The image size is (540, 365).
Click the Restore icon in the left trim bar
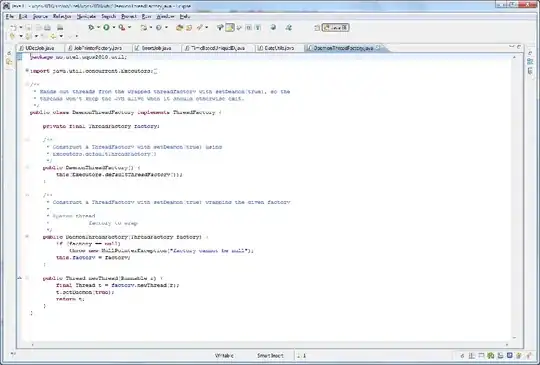9,53
